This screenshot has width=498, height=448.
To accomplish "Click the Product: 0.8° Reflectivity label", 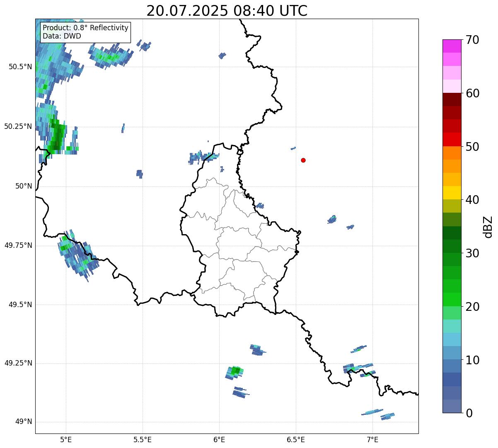I will (x=86, y=28).
